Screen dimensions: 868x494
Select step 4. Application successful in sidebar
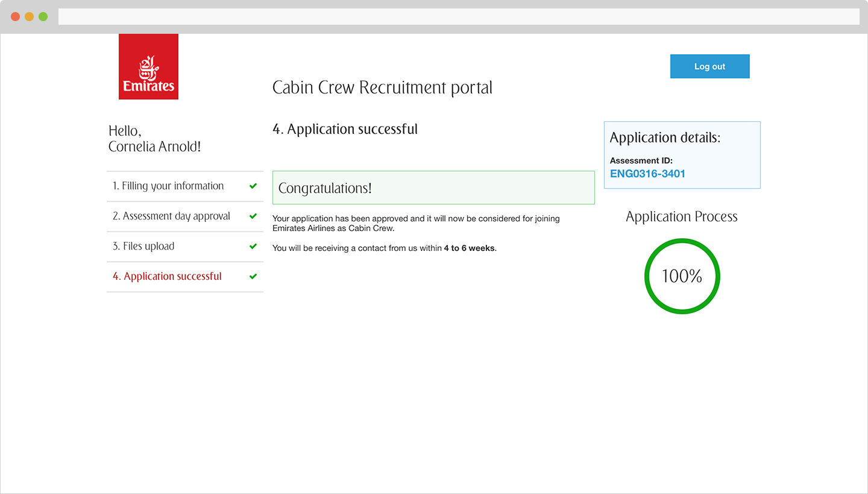coord(185,277)
